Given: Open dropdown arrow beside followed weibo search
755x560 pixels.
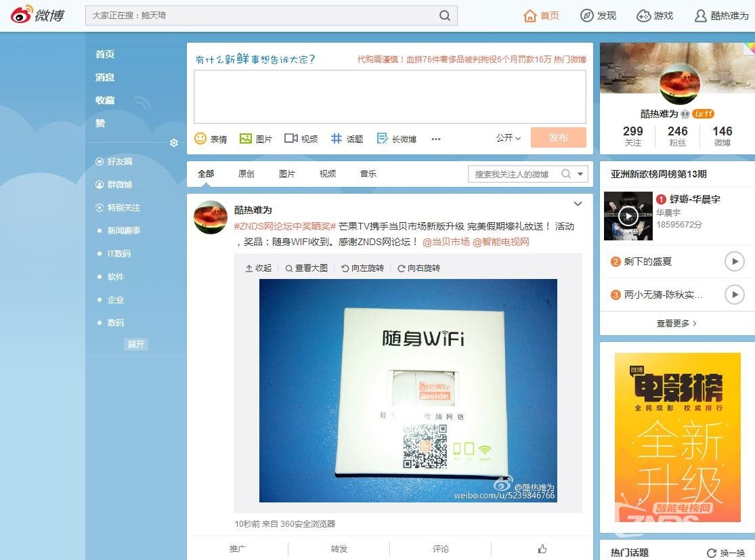Looking at the screenshot, I should tap(580, 174).
